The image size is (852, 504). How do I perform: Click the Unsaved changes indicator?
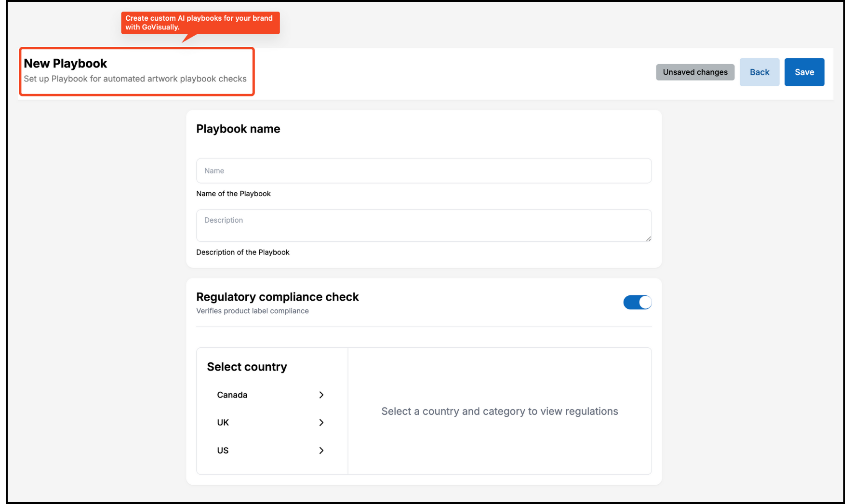point(695,72)
